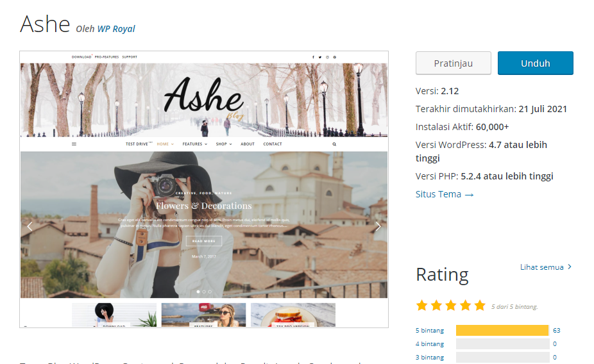Click the first slider pagination dot
This screenshot has width=594, height=364.
tap(198, 292)
